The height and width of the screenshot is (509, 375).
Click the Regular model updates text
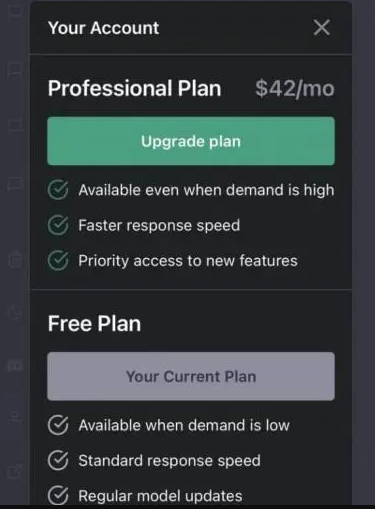click(160, 496)
